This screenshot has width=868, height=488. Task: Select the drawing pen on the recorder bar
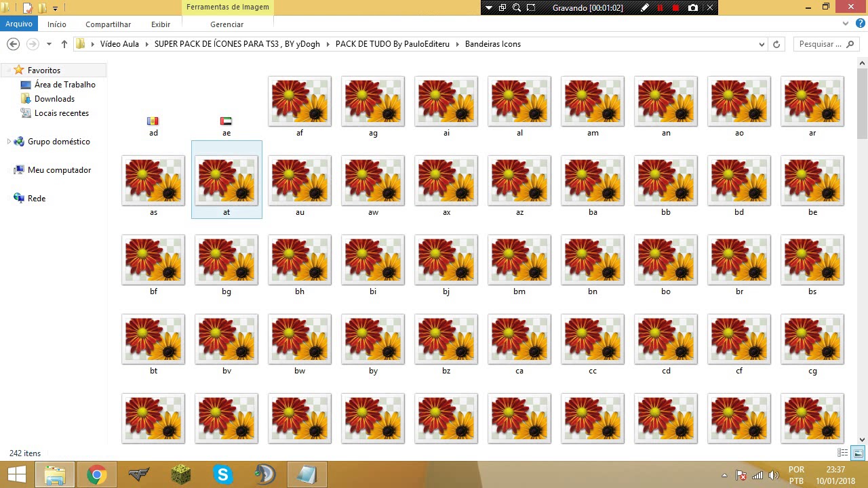[x=645, y=7]
